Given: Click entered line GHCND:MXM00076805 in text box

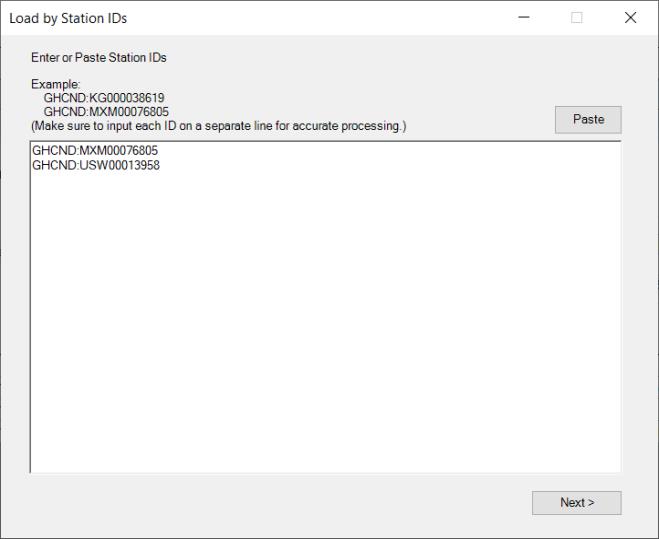Looking at the screenshot, I should (95, 151).
